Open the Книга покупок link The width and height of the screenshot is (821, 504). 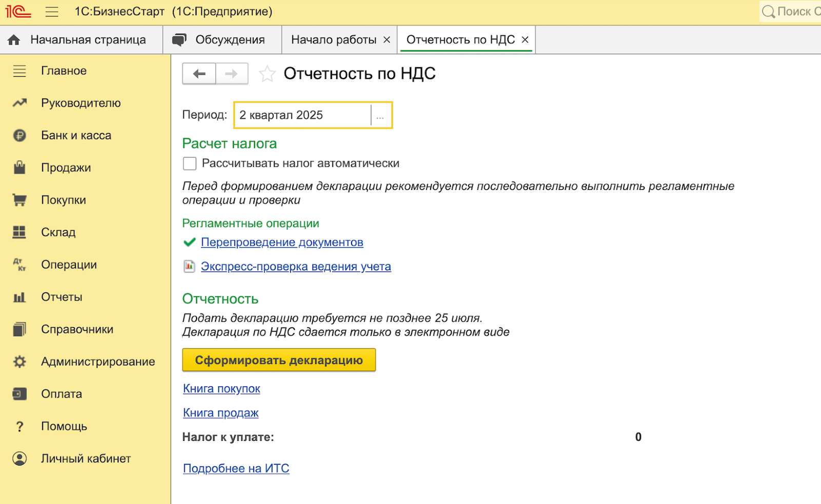click(x=222, y=389)
